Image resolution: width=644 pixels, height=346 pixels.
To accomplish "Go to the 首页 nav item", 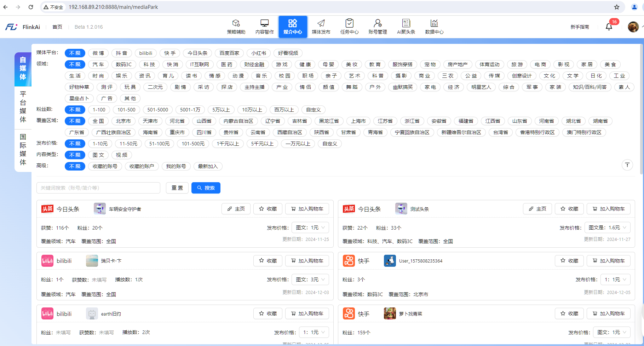I will click(x=57, y=27).
